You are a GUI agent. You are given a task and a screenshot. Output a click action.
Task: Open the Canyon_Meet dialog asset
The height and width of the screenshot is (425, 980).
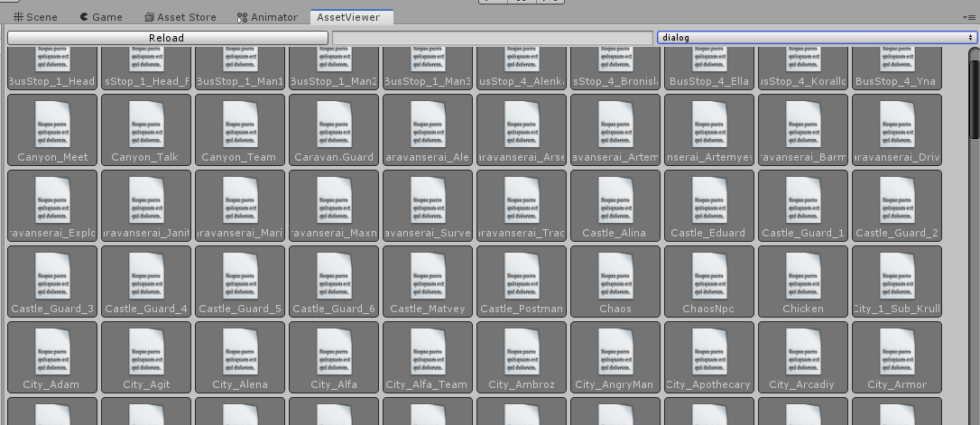[x=52, y=130]
